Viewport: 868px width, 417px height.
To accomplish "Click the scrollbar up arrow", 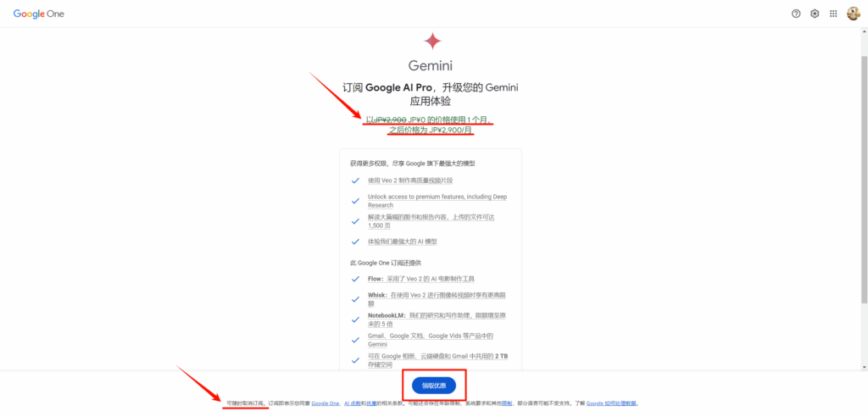I will (x=864, y=31).
